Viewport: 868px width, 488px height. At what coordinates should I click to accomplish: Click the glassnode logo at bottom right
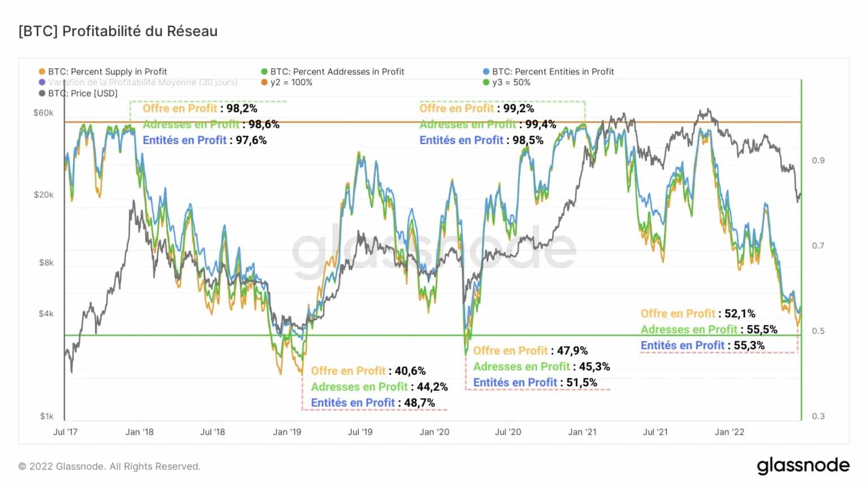coord(803,466)
